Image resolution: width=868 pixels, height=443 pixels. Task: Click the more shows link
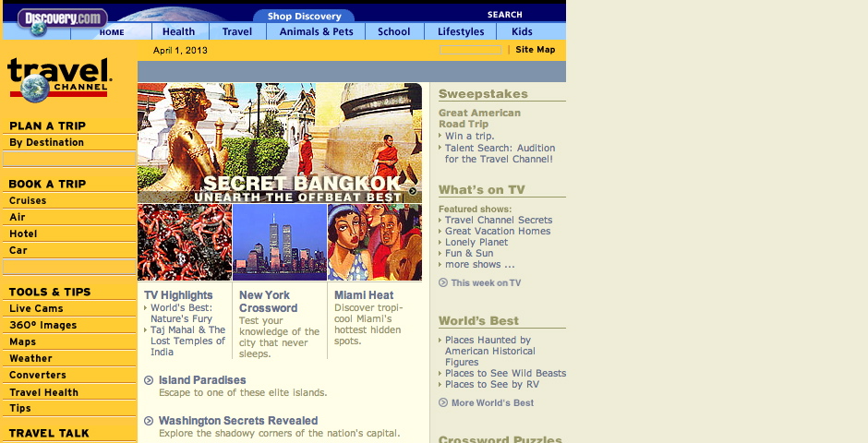point(479,264)
